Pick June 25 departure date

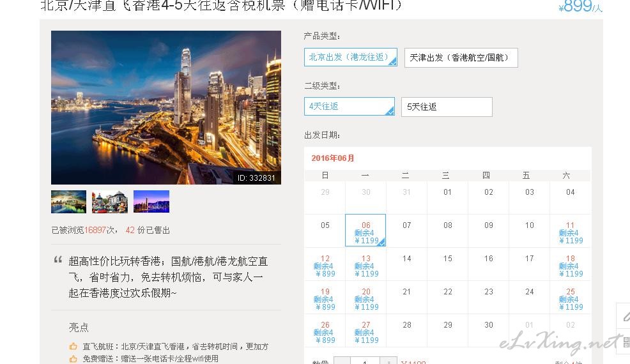click(570, 299)
